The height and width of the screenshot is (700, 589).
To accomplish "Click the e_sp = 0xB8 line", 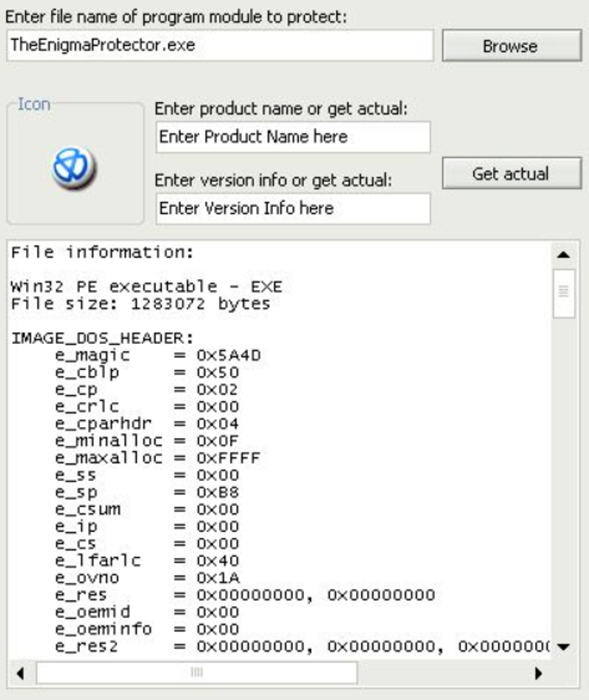I will [x=146, y=492].
